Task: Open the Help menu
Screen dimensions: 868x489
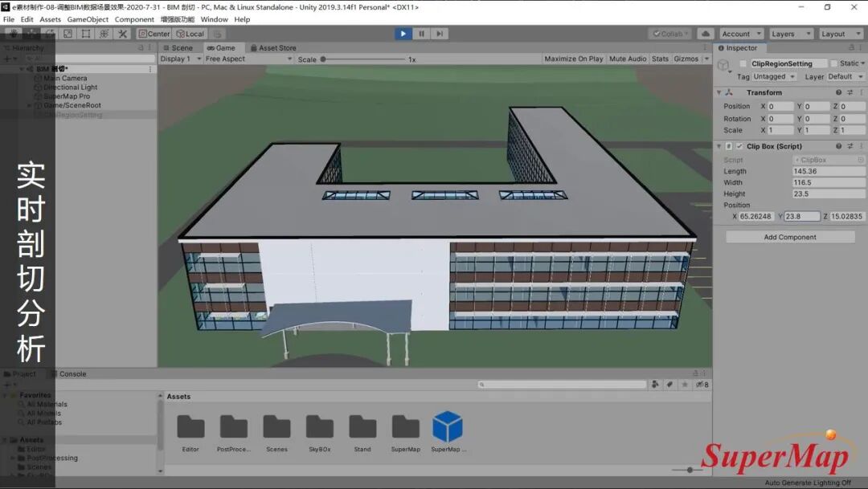Action: click(242, 19)
